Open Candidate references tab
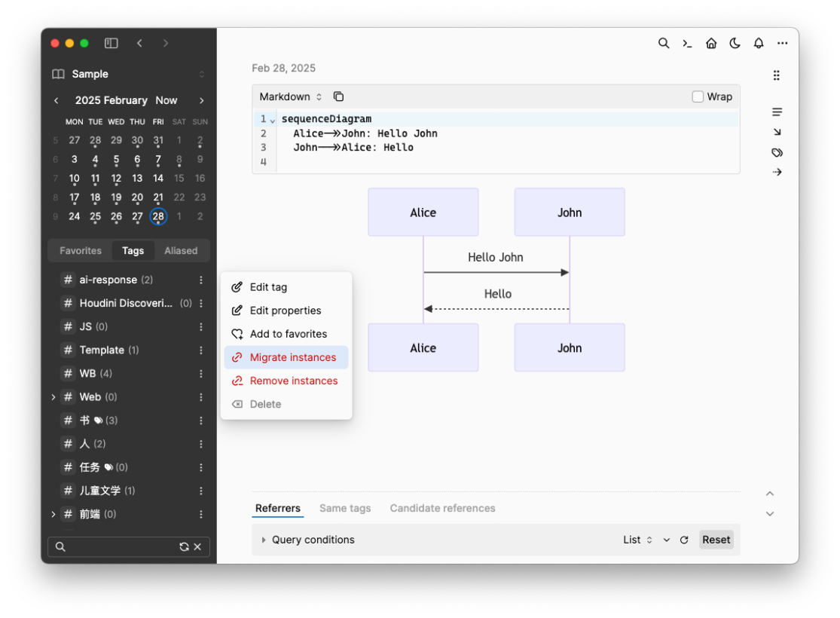The image size is (840, 618). 442,508
